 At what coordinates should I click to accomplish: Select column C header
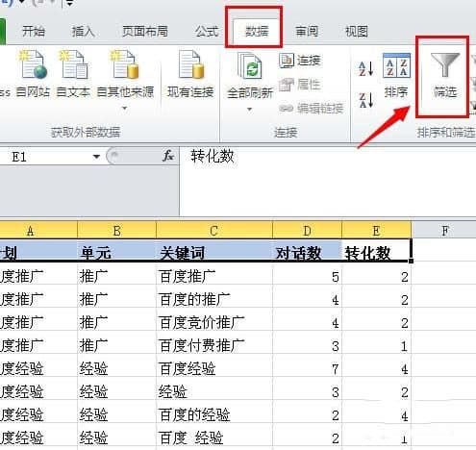(214, 231)
